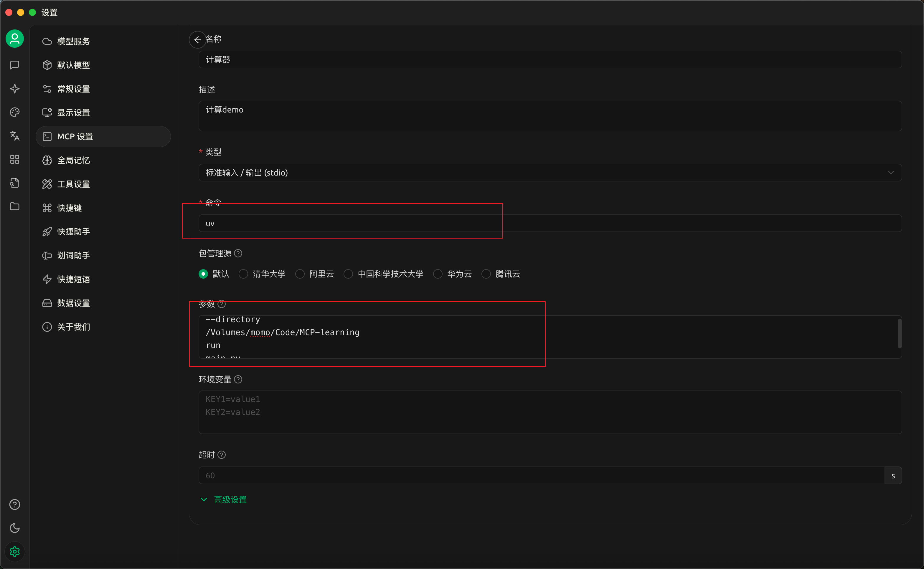
Task: Select 腾讯云 package source radio
Action: 486,274
